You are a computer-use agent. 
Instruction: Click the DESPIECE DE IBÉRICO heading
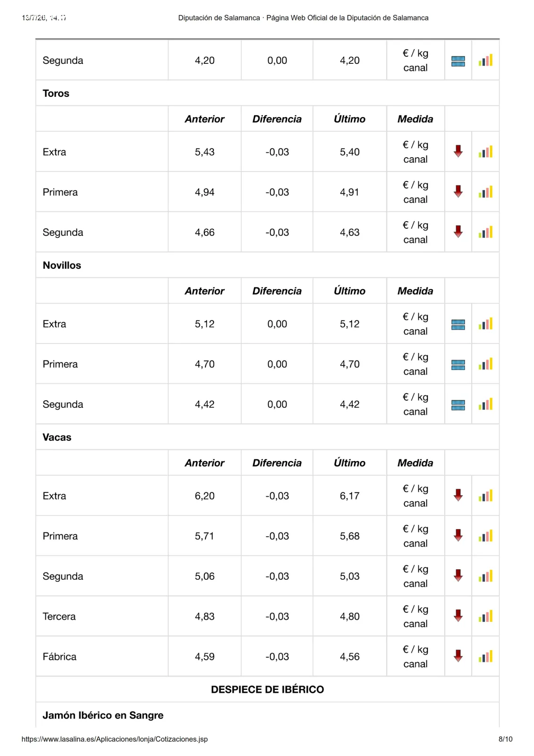pos(267,689)
